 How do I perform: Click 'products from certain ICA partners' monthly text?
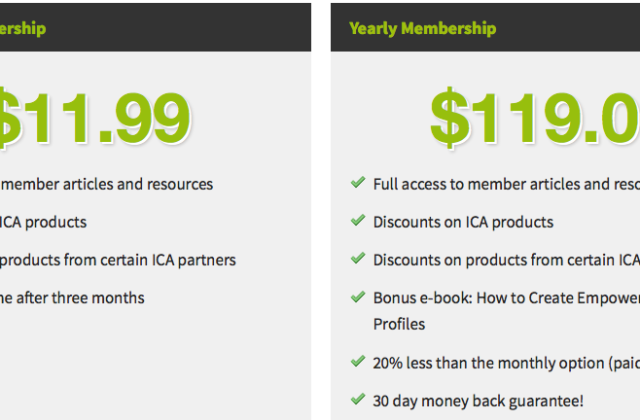click(x=118, y=260)
